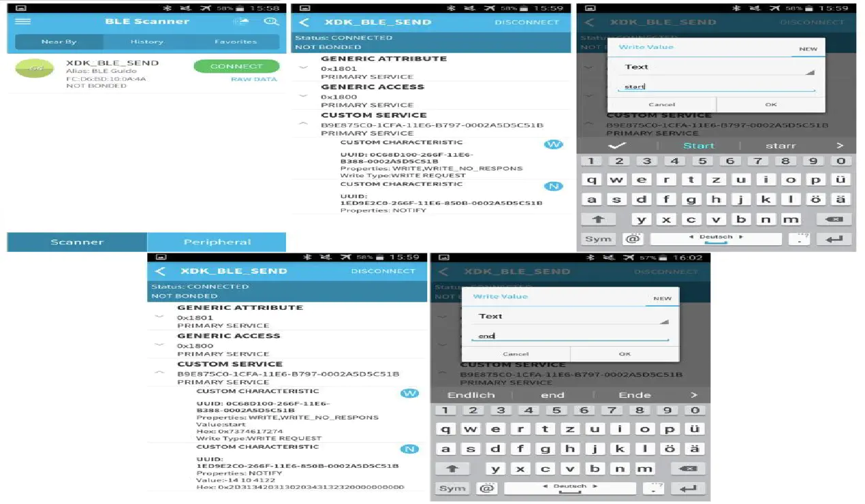The height and width of the screenshot is (504, 865).
Task: Focus the input field containing 'start'
Action: 717,86
